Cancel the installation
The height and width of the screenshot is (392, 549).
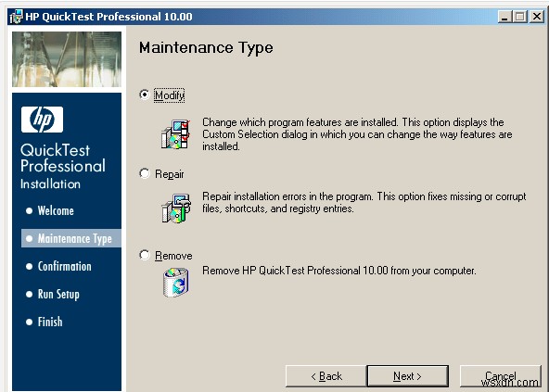click(x=501, y=376)
